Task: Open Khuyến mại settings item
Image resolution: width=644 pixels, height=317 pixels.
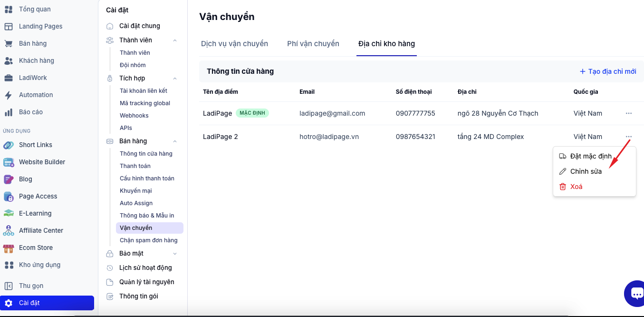Action: (136, 190)
